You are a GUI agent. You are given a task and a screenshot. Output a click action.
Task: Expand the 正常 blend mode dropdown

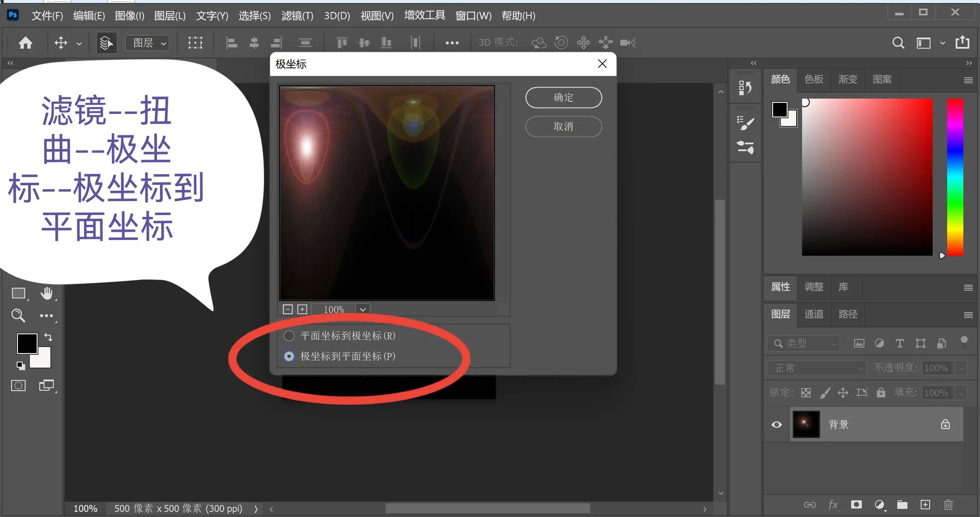click(x=817, y=368)
